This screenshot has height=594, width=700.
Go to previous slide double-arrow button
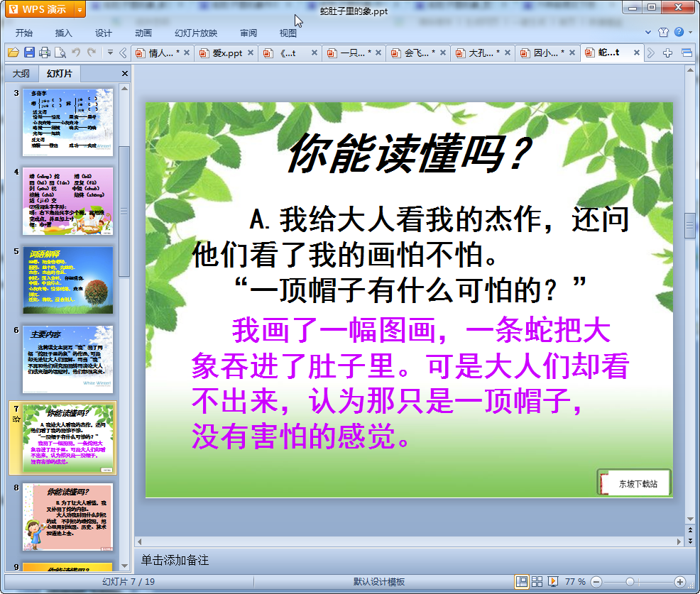690,530
